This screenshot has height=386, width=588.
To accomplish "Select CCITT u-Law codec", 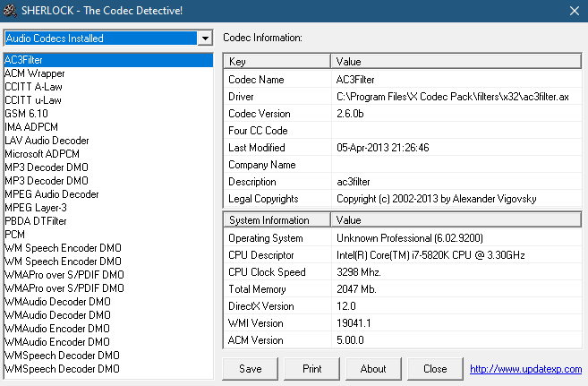I will coord(108,100).
